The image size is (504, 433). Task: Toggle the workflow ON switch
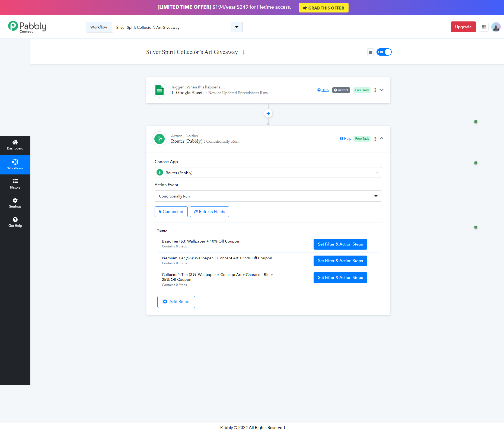(384, 52)
